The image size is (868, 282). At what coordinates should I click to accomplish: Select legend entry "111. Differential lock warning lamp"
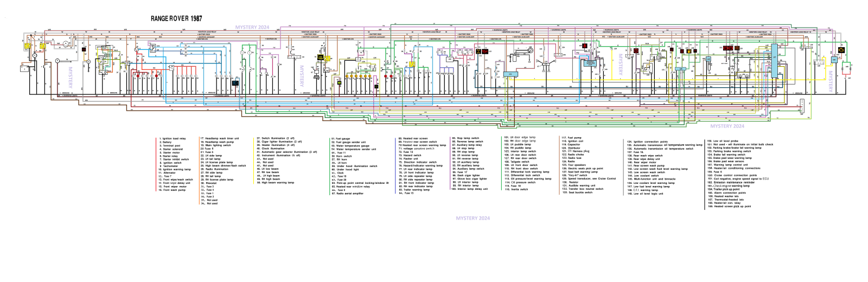[527, 172]
